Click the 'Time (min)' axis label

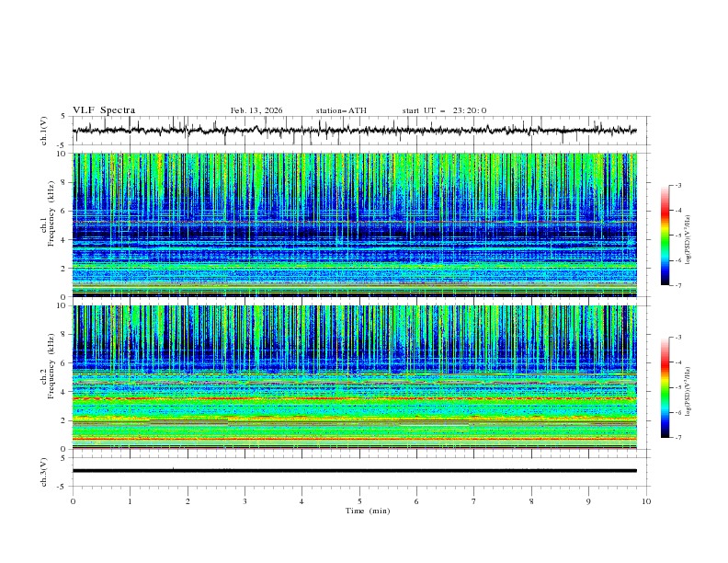tap(368, 511)
